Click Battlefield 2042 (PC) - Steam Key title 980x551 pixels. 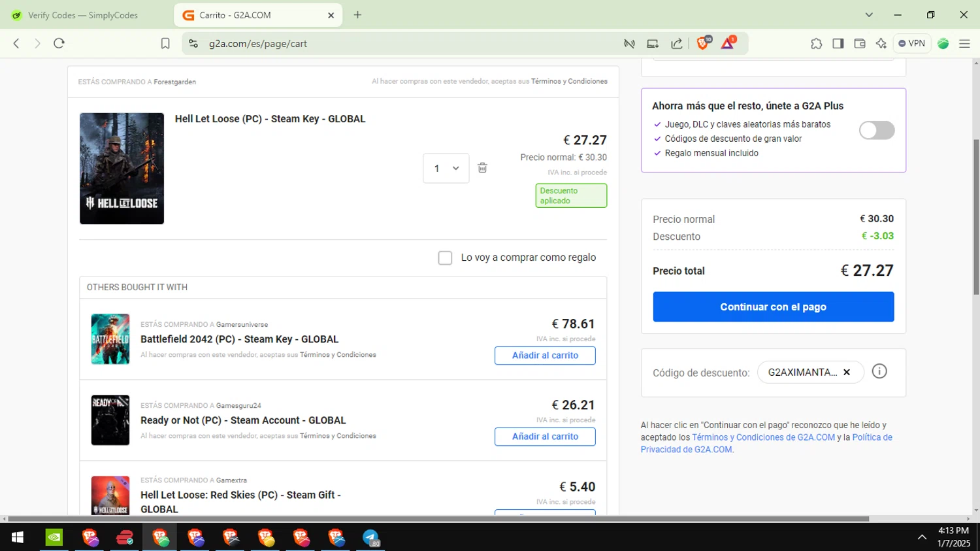point(239,339)
